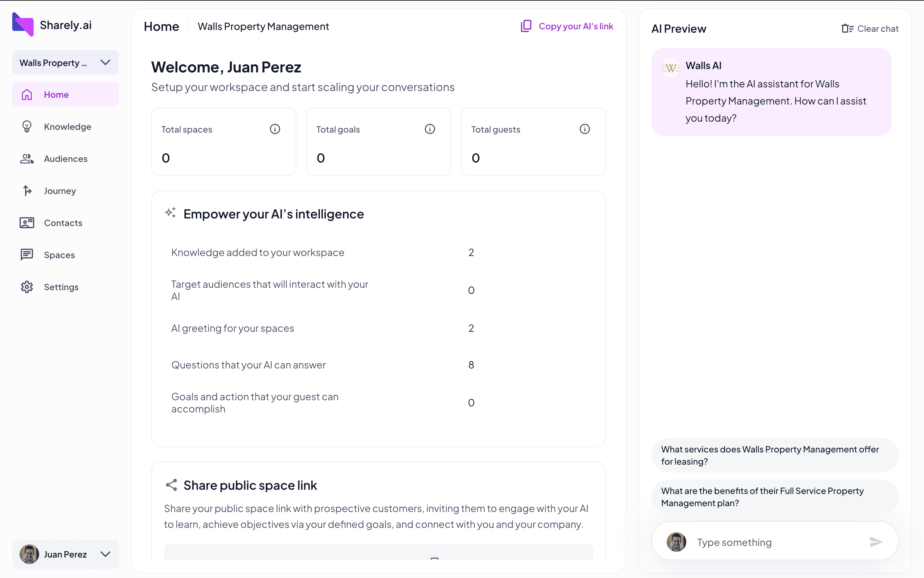Click the Walls AI avatar logo
This screenshot has width=924, height=578.
click(x=671, y=68)
